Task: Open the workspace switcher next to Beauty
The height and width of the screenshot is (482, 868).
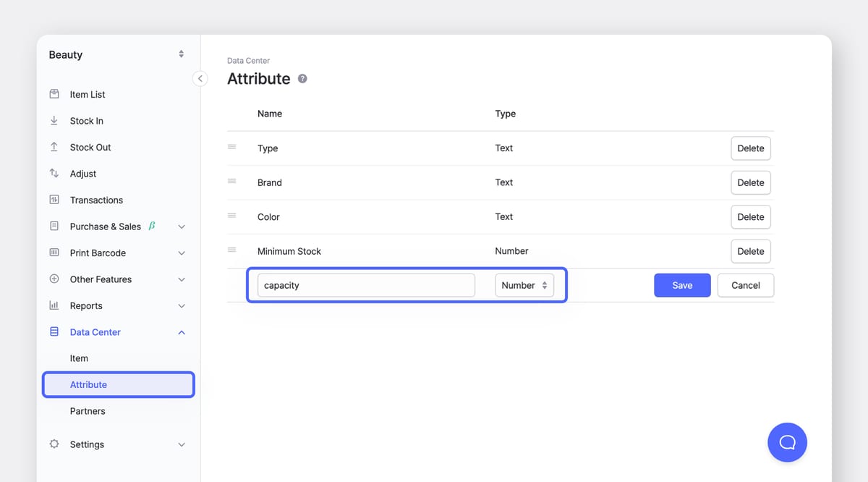Action: (181, 54)
